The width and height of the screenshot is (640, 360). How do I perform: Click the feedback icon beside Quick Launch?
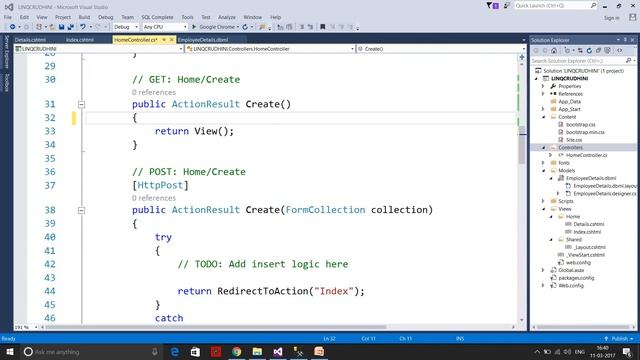(507, 5)
